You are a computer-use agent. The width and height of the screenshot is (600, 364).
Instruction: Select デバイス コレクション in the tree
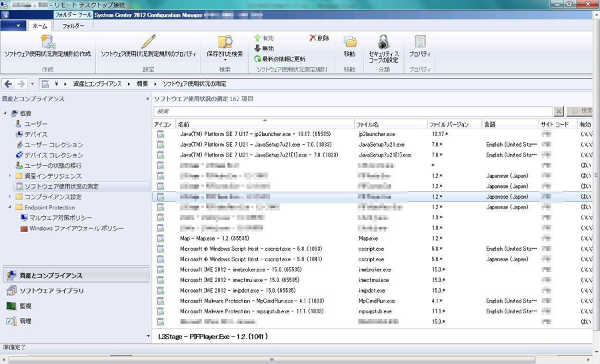[53, 155]
